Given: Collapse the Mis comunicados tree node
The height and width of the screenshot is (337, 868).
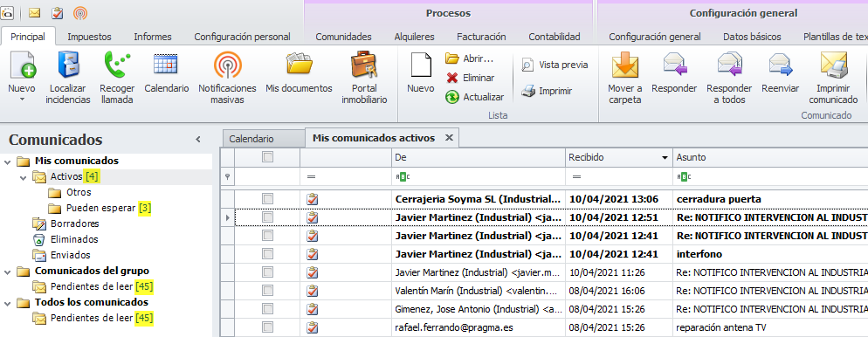Looking at the screenshot, I should point(7,162).
